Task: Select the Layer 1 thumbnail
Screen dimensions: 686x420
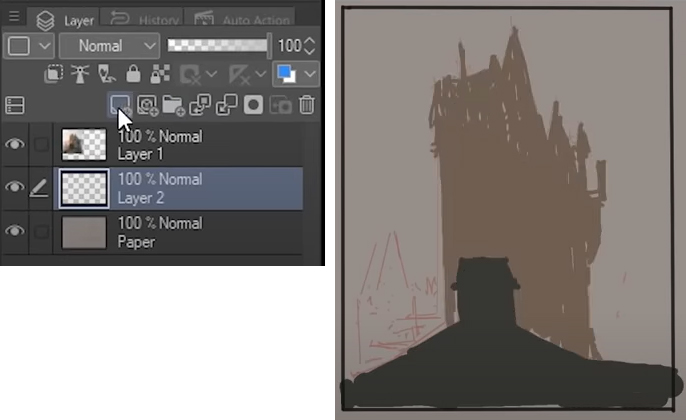Action: (84, 145)
